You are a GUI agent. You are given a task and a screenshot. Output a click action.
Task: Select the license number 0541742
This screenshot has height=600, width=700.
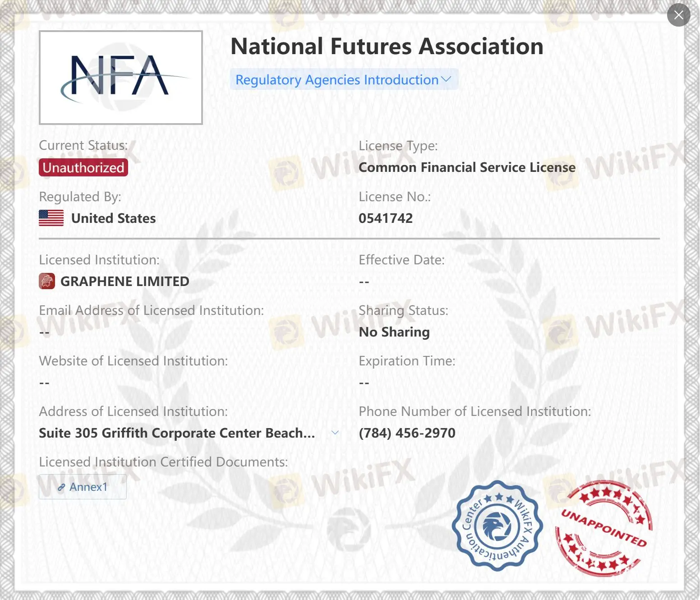pos(386,218)
